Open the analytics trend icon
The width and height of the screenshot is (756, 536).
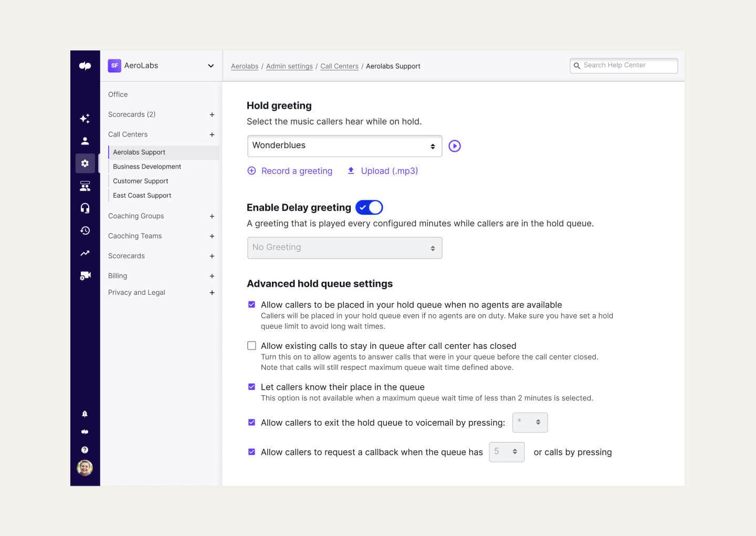[x=85, y=253]
